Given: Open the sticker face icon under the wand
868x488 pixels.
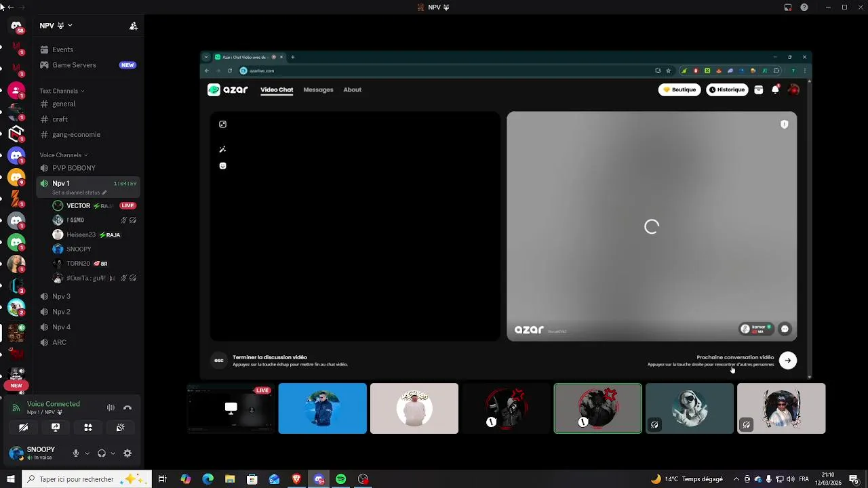Looking at the screenshot, I should 222,165.
